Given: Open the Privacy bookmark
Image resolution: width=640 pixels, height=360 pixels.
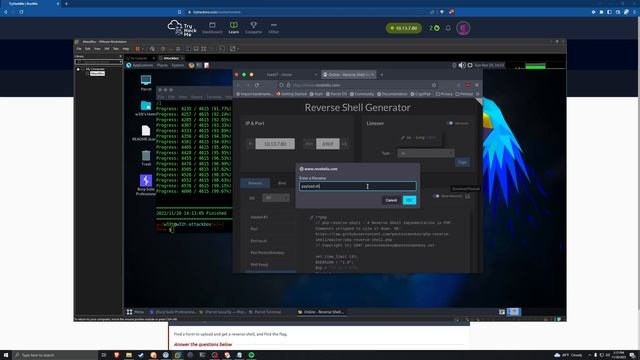Looking at the screenshot, I should (444, 94).
